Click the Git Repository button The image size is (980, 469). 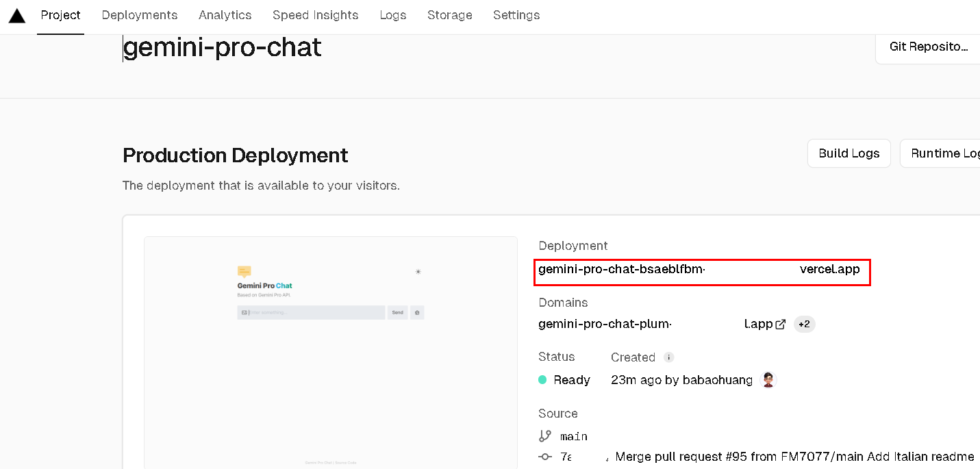click(x=928, y=47)
